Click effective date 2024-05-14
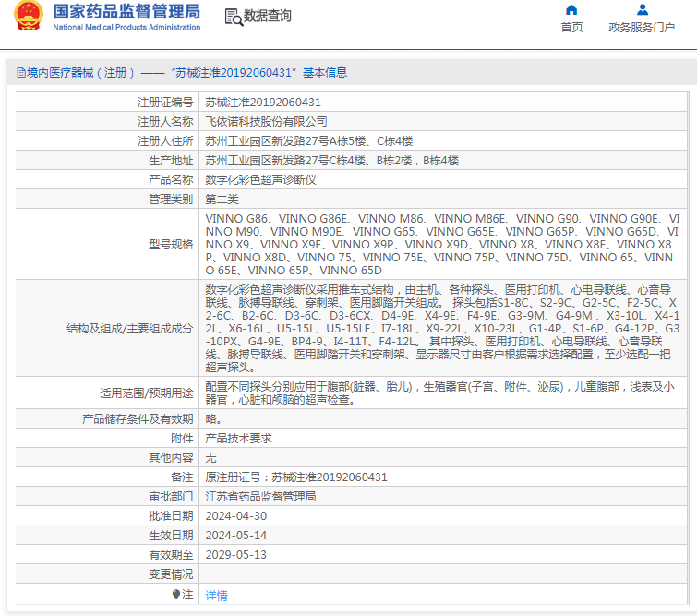 click(x=236, y=536)
